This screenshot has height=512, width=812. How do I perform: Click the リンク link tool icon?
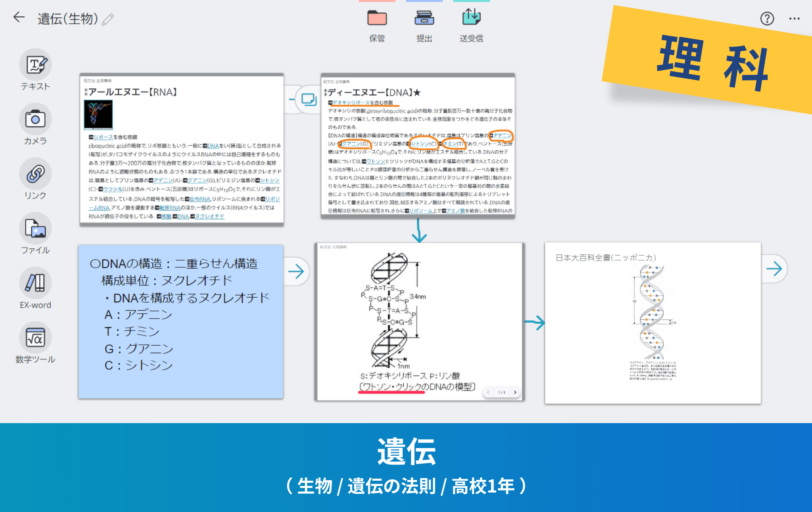[36, 174]
